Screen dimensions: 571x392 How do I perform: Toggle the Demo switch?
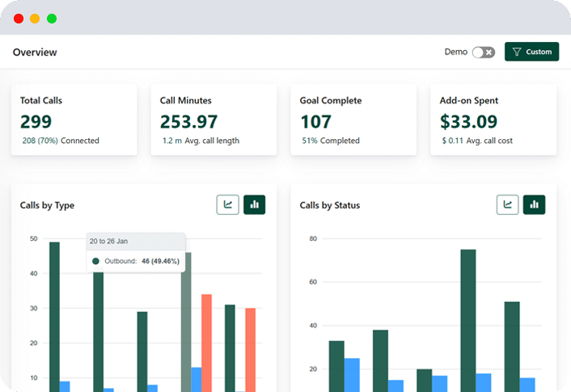483,52
